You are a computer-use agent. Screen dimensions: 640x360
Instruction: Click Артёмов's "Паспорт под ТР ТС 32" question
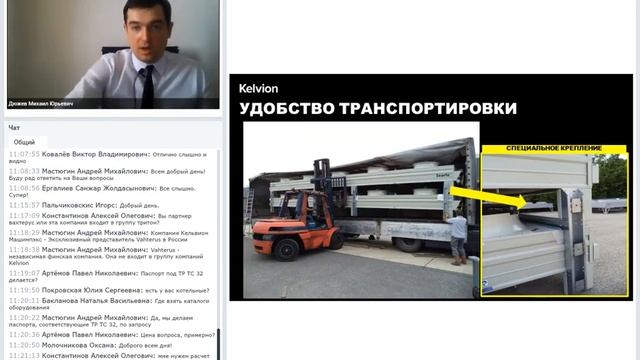tap(106, 276)
